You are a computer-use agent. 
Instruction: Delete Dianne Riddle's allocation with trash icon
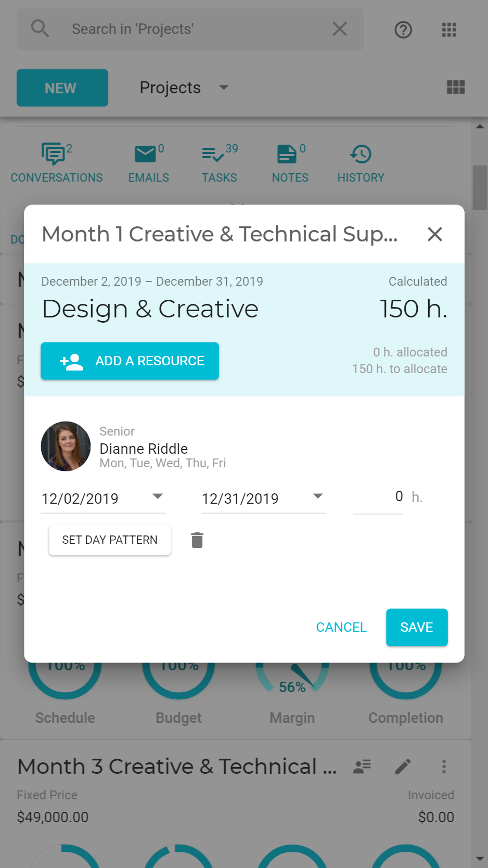197,540
